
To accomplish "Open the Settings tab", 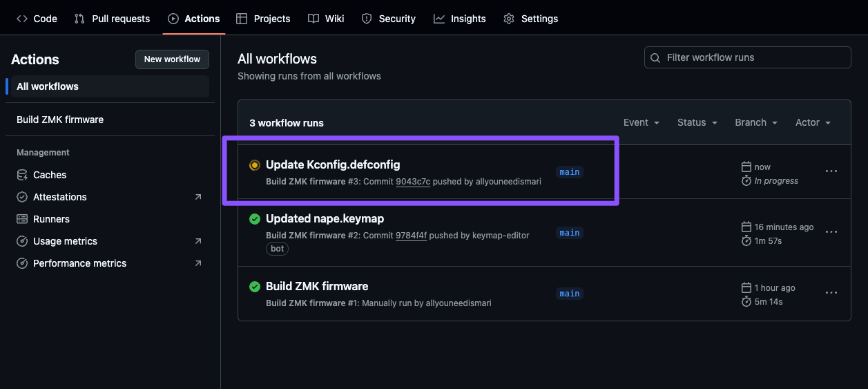I will pyautogui.click(x=531, y=19).
